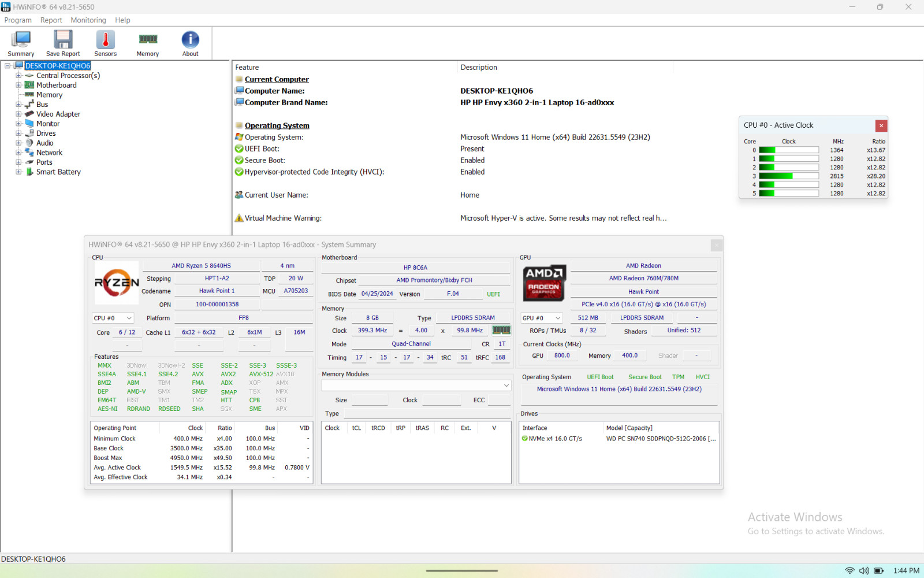
Task: Click the AMD Ryzen 5 8640HS field
Action: [x=201, y=266]
